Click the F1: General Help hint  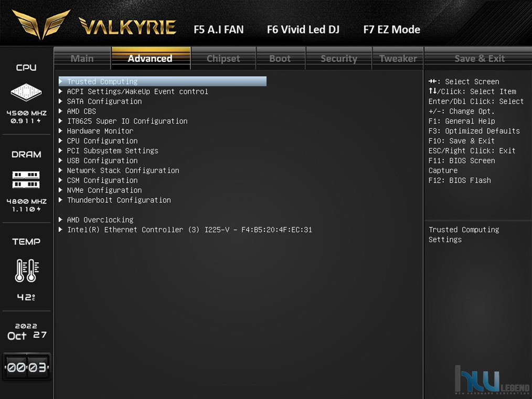point(461,121)
